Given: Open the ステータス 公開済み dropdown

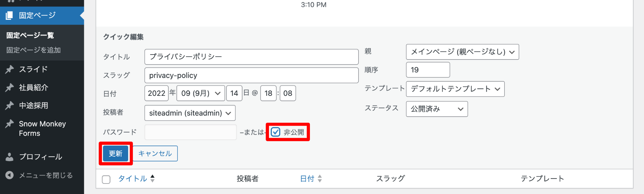Looking at the screenshot, I should tap(437, 109).
